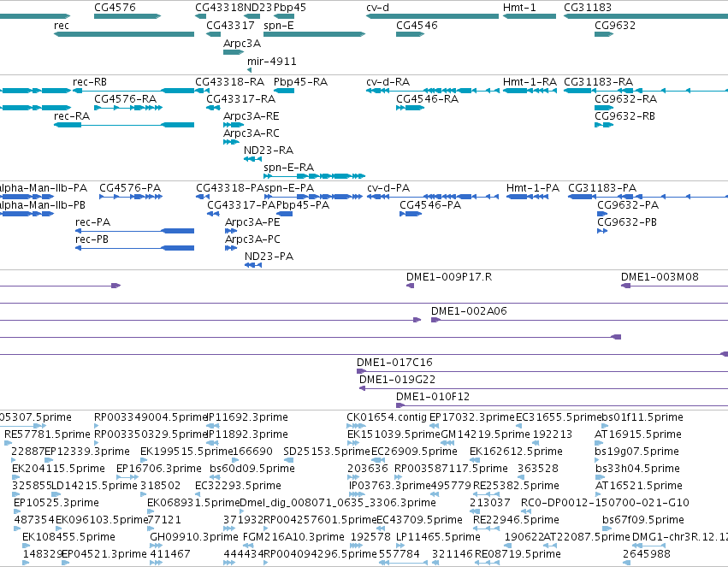Select the CG43318-RA transcript label

click(230, 82)
